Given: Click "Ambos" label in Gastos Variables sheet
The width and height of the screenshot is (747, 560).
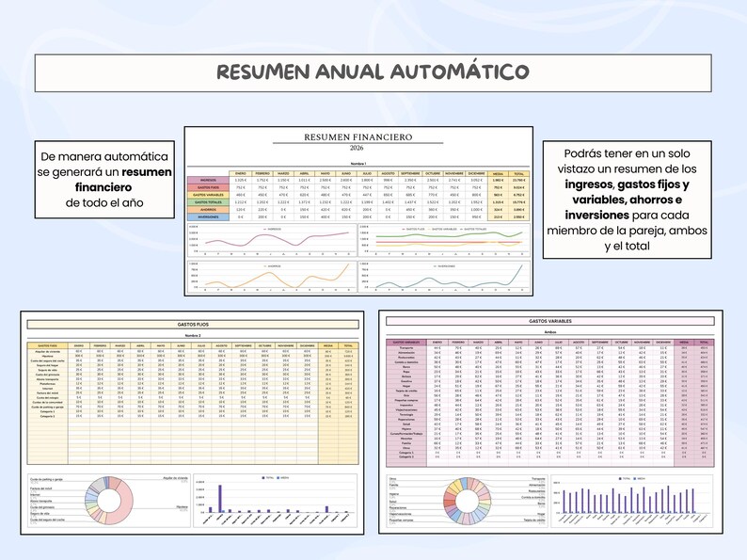Looking at the screenshot, I should pos(550,331).
